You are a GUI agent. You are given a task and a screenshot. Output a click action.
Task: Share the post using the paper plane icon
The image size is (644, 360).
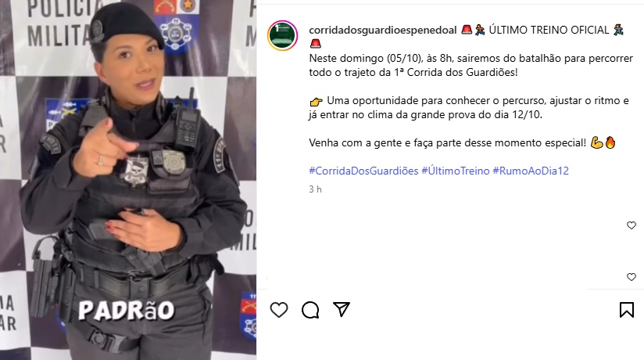pos(342,309)
